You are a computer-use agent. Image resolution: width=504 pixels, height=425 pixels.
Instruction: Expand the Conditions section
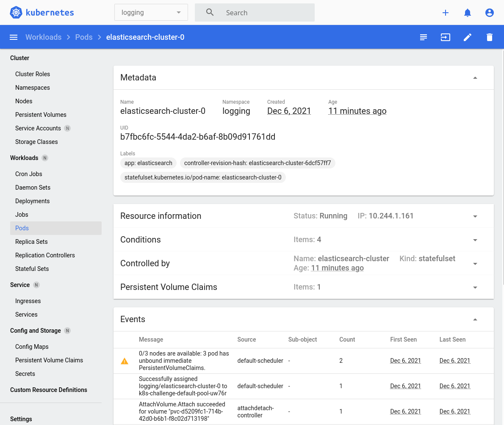pyautogui.click(x=475, y=240)
